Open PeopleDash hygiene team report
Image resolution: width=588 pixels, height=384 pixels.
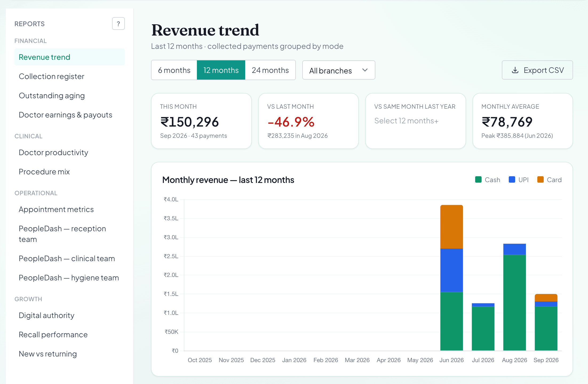(70, 278)
